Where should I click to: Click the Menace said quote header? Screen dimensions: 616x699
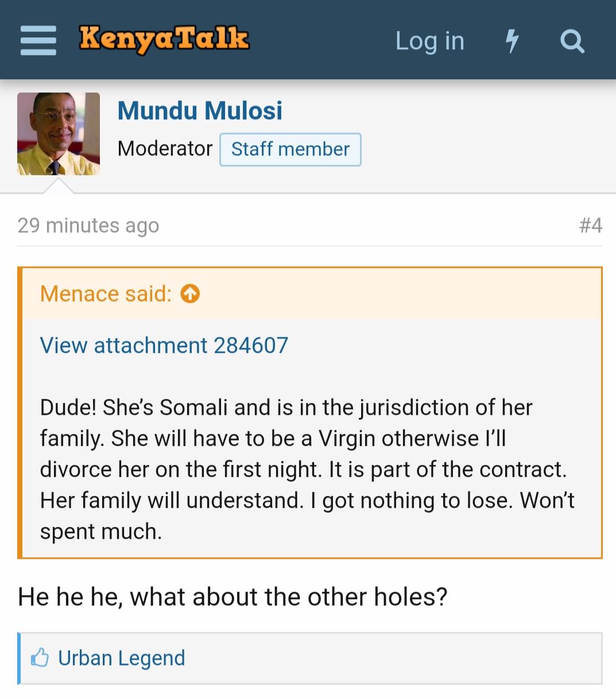pyautogui.click(x=106, y=294)
